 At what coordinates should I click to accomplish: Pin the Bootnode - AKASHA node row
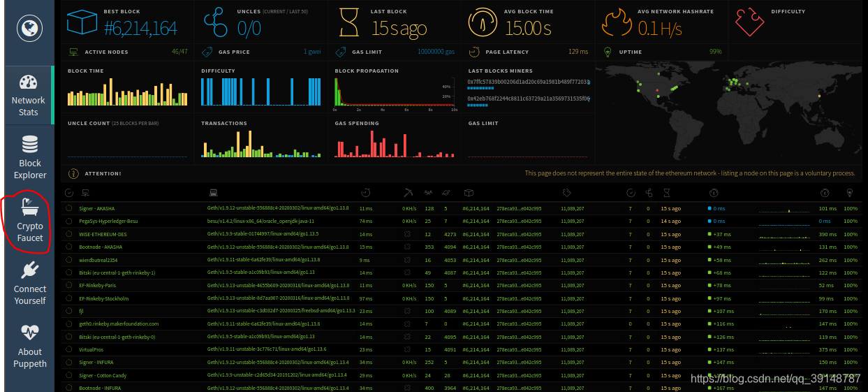click(68, 247)
